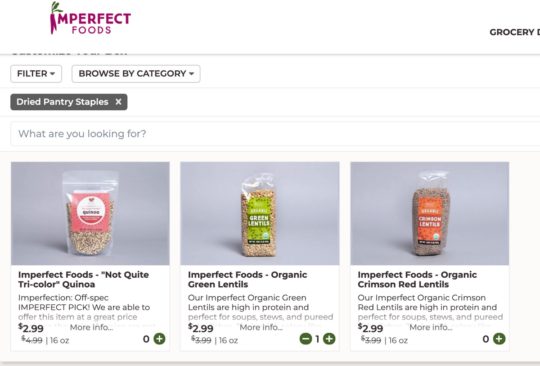Open More info for Tri-color Quinoa
The height and width of the screenshot is (366, 540).
tap(91, 327)
